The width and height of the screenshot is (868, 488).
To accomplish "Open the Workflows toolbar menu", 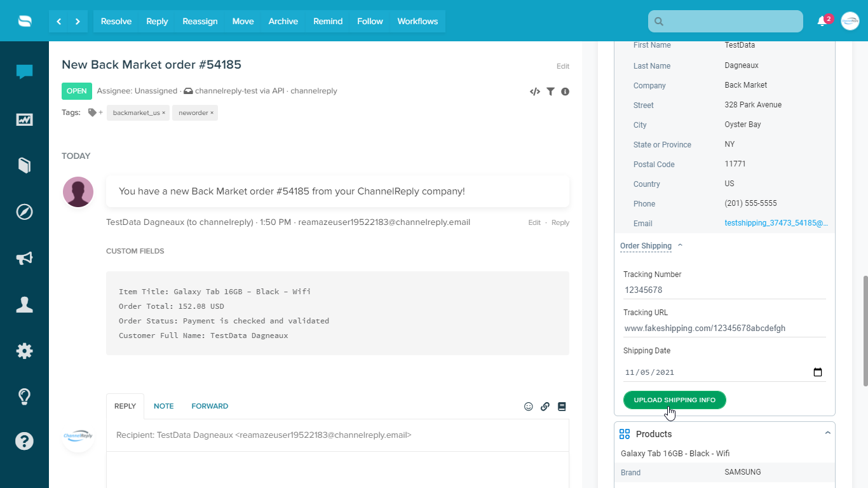I will tap(417, 21).
